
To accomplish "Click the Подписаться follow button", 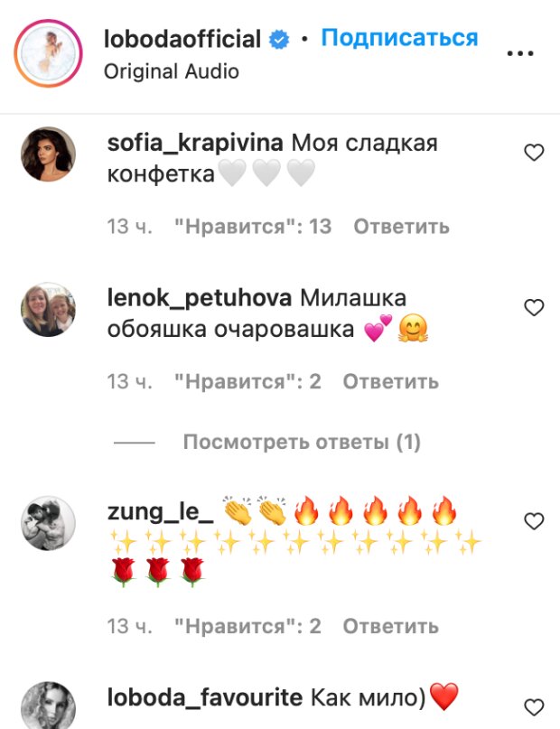I will [x=399, y=38].
